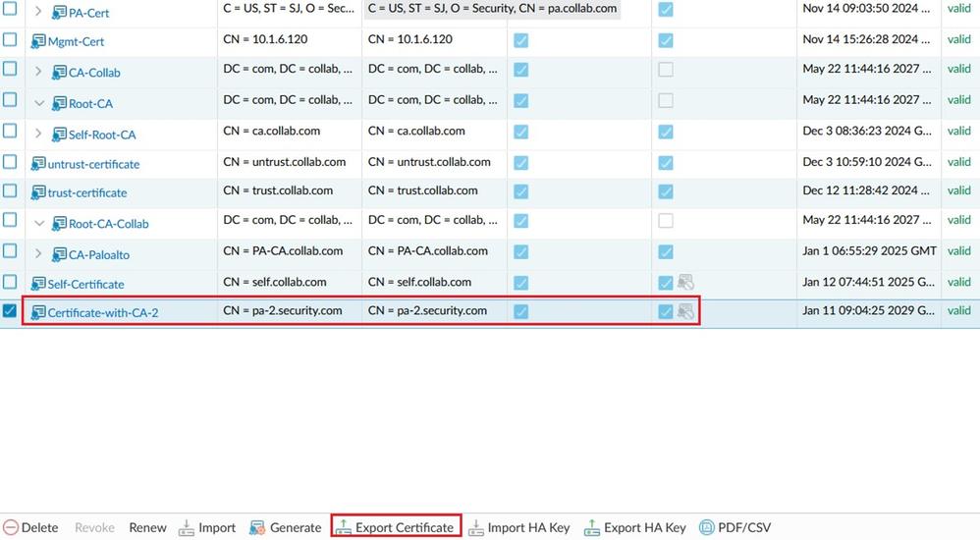Screen dimensions: 980x540
Task: Click the 'valid' status in Mgmt-Cert row
Action: [958, 38]
